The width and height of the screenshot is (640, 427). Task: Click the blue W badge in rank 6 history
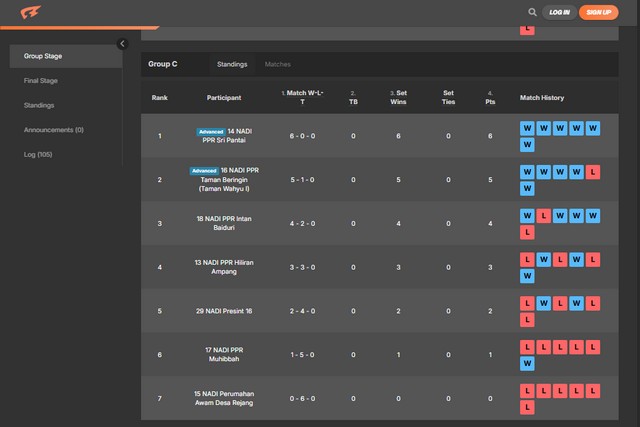coord(527,363)
